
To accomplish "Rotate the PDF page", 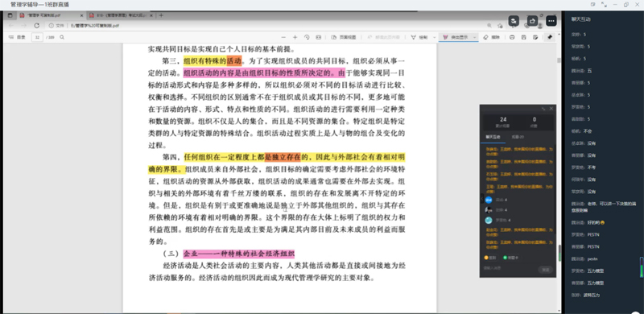I will pyautogui.click(x=307, y=37).
